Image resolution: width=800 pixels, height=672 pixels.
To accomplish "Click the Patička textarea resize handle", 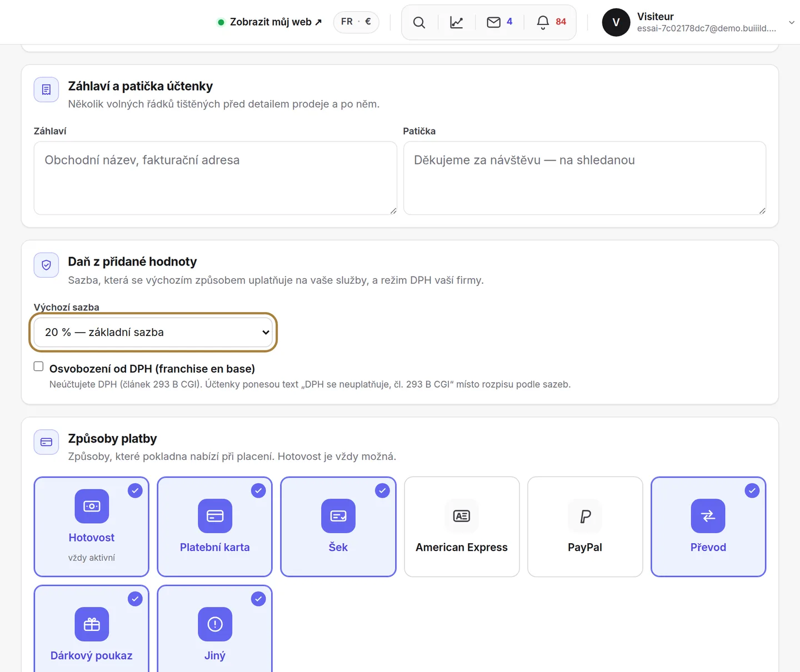I will click(762, 210).
